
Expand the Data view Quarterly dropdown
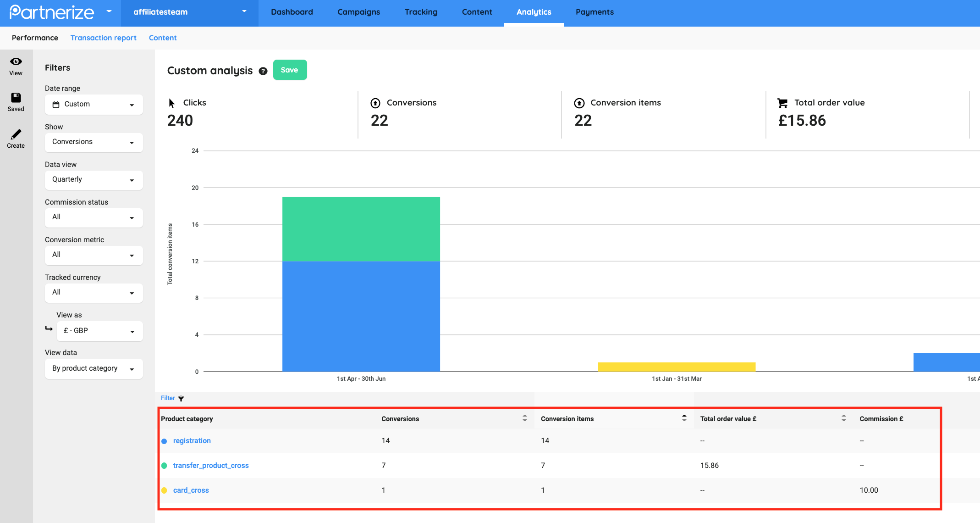tap(94, 180)
